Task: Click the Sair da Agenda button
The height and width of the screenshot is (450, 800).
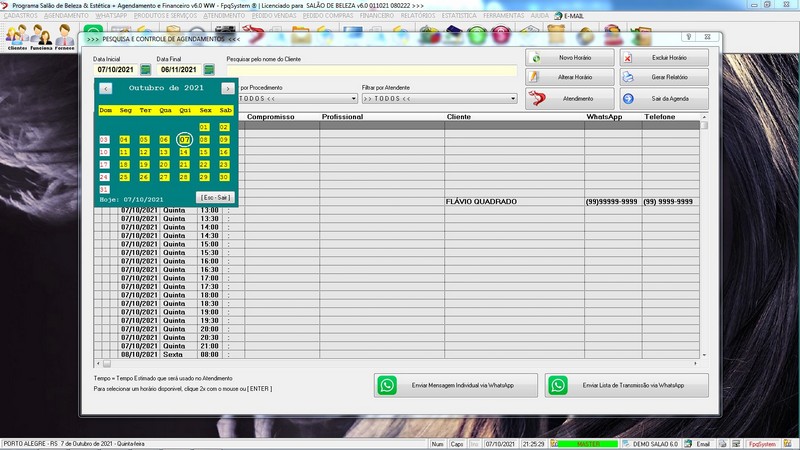Action: (x=664, y=98)
